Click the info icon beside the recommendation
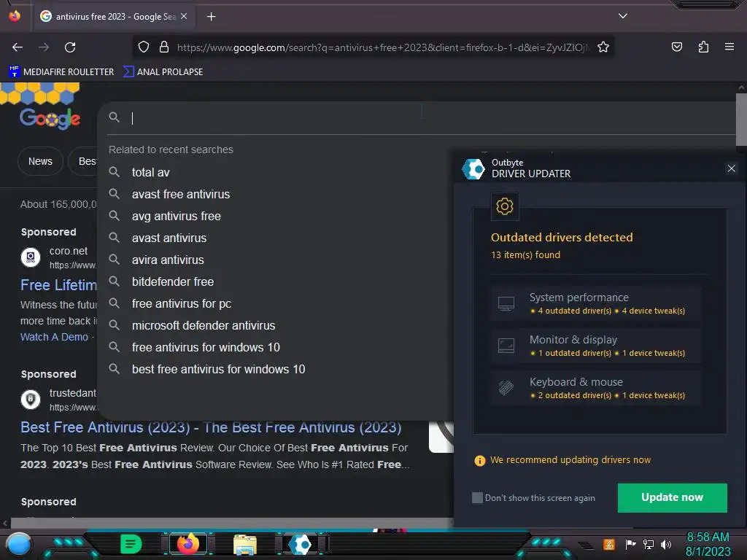747x560 pixels. (480, 461)
